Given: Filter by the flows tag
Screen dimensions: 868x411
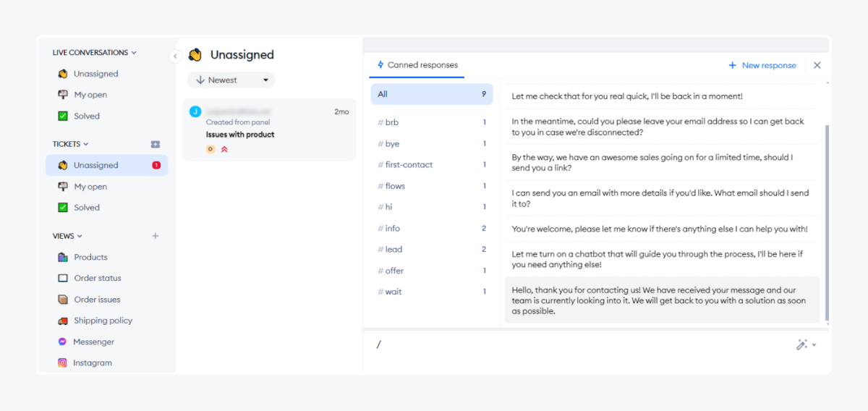Looking at the screenshot, I should (x=432, y=186).
